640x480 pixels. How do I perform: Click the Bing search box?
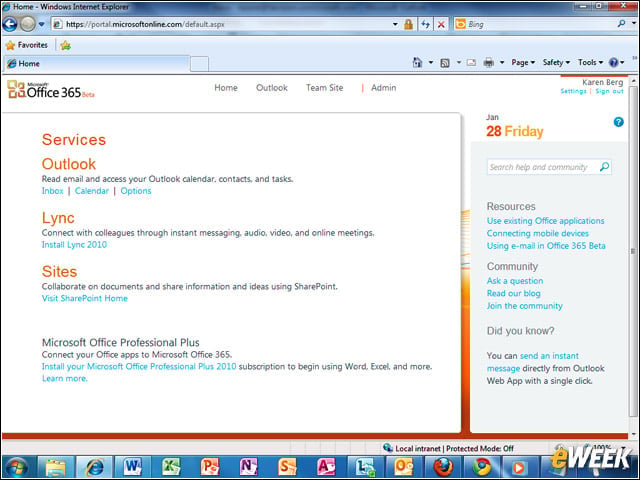pyautogui.click(x=535, y=24)
